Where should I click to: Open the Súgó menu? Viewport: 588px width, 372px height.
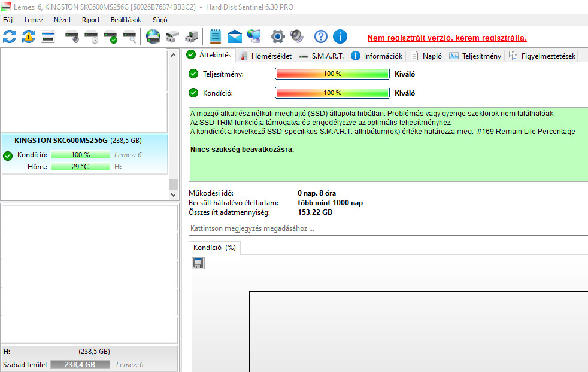[x=160, y=20]
